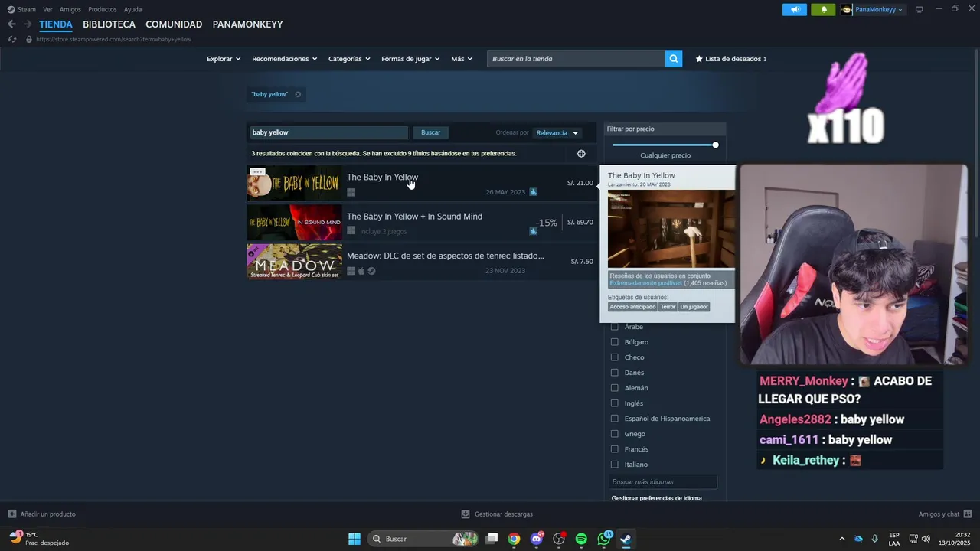Image resolution: width=980 pixels, height=551 pixels.
Task: Go back with the left arrow
Action: pos(11,24)
